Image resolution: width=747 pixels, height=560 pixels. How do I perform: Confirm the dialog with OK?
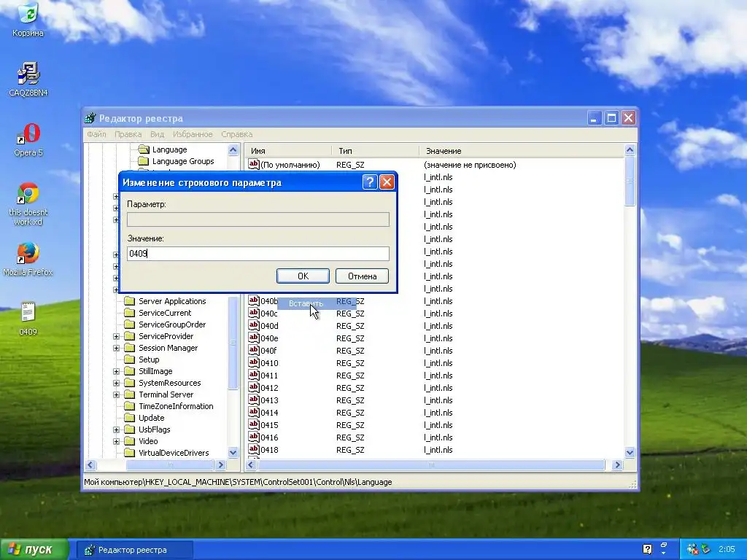303,276
